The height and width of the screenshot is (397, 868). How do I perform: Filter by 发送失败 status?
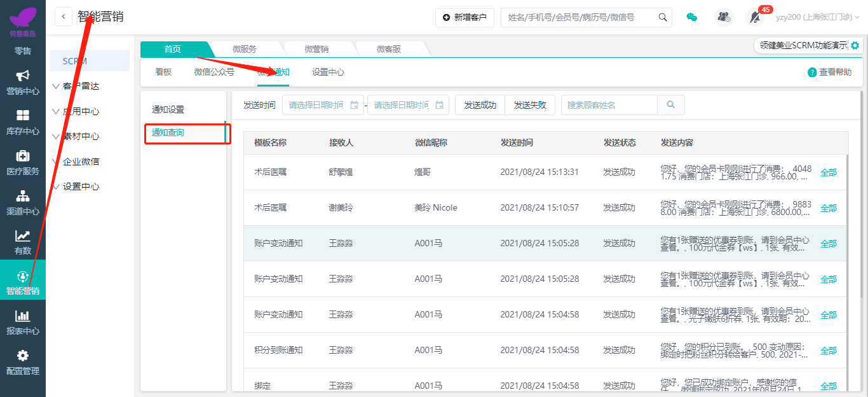click(530, 105)
